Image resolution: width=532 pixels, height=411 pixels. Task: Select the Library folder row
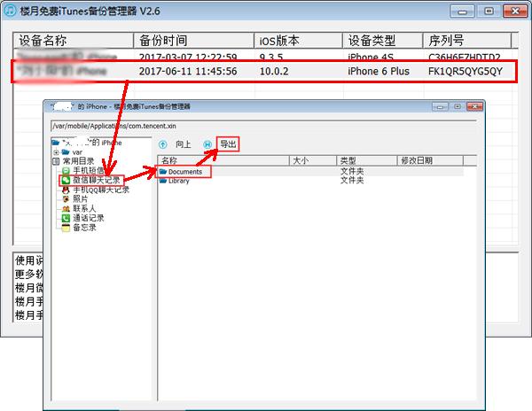(x=310, y=181)
